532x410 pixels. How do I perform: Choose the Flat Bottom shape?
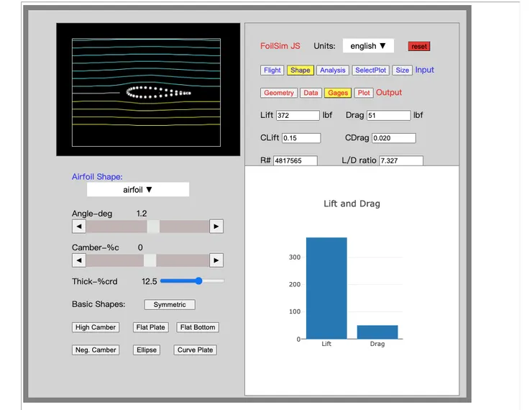pyautogui.click(x=198, y=327)
